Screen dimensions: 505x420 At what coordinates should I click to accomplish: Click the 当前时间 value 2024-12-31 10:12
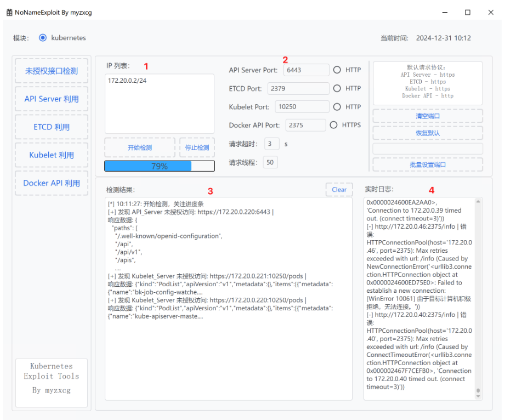click(443, 38)
